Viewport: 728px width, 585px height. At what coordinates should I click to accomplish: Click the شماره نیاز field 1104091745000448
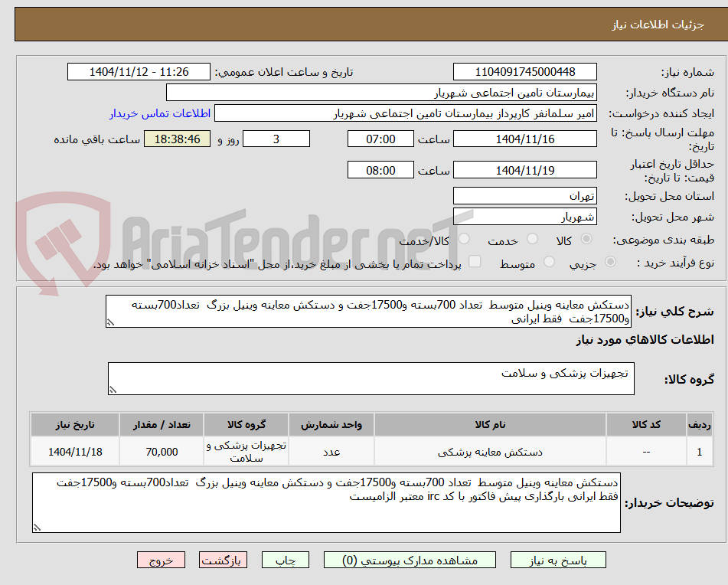tap(525, 72)
